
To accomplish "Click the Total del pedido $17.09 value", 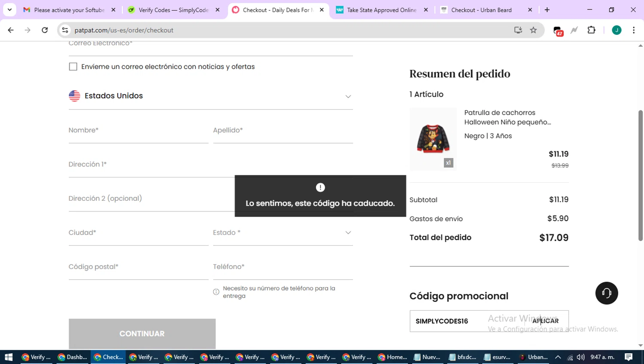I will (x=554, y=238).
